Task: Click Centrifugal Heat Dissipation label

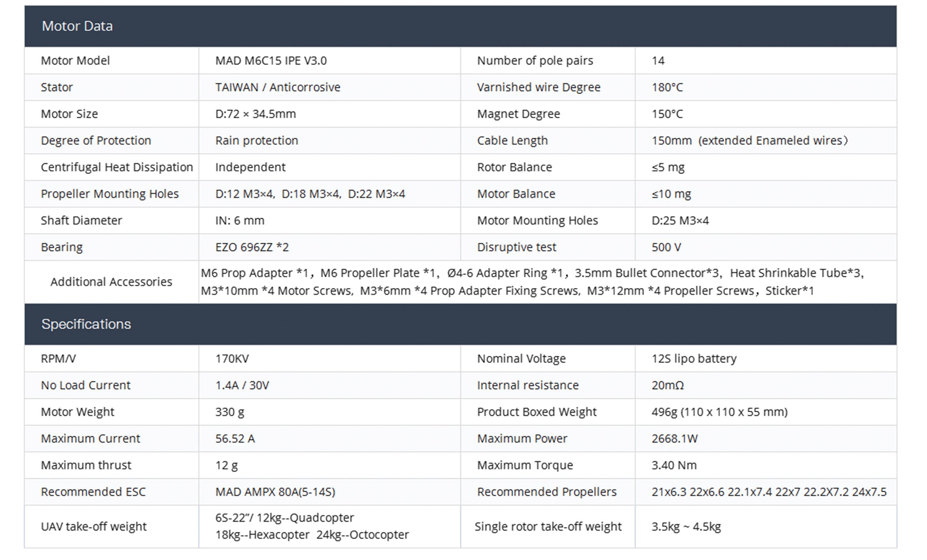Action: click(x=117, y=168)
